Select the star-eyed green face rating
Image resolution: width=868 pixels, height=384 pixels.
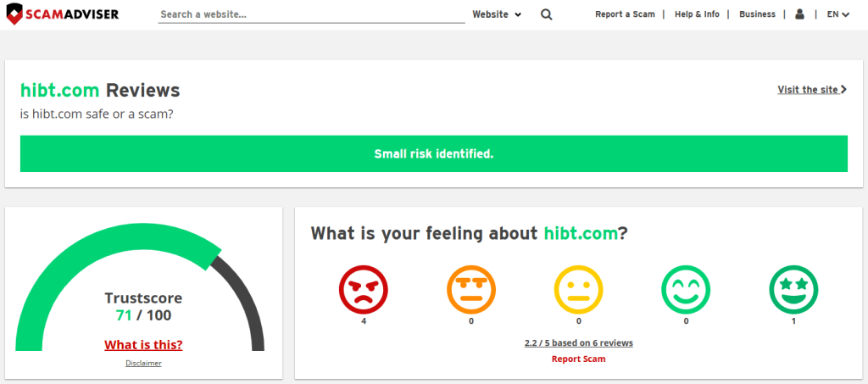pyautogui.click(x=793, y=290)
